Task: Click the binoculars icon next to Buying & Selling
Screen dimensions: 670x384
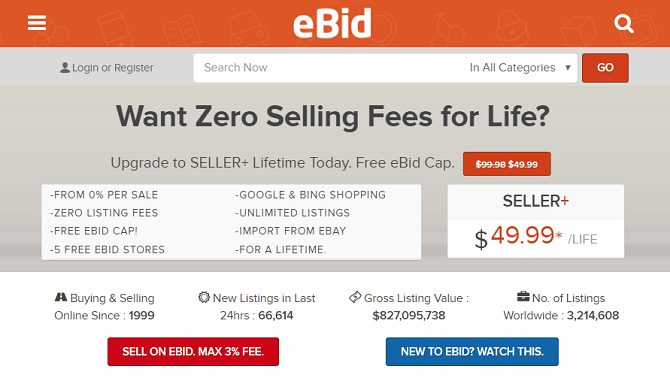Action: click(61, 297)
